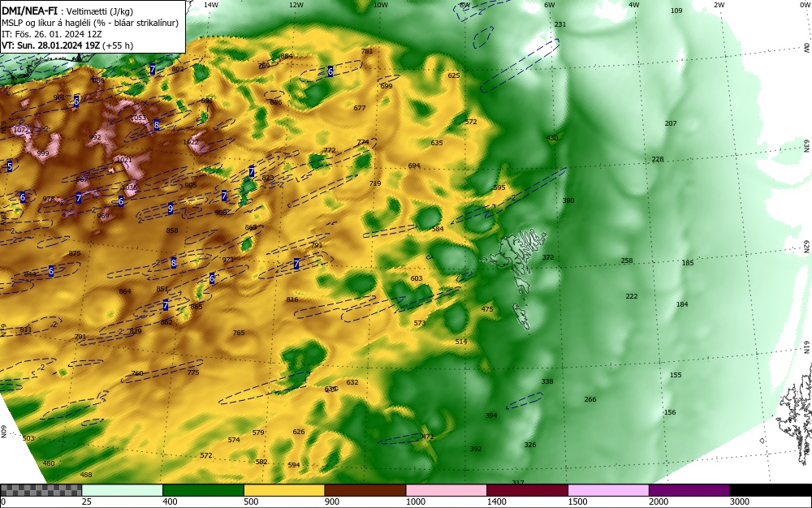
Task: Click the map value 816
Action: tap(292, 299)
